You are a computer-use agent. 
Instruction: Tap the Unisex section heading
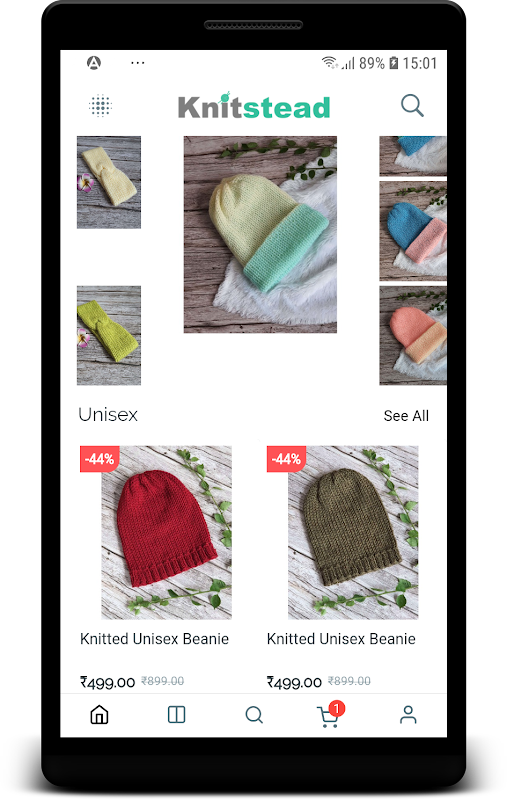(x=108, y=415)
